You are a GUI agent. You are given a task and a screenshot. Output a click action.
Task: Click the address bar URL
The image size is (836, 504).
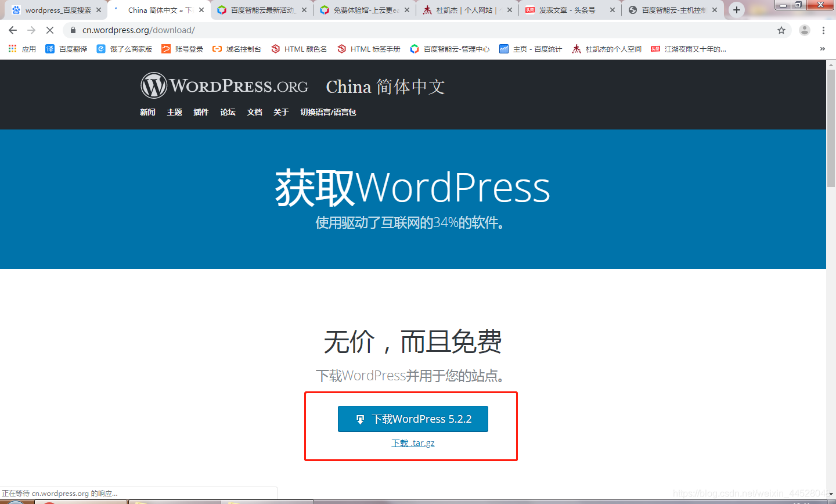pyautogui.click(x=139, y=30)
